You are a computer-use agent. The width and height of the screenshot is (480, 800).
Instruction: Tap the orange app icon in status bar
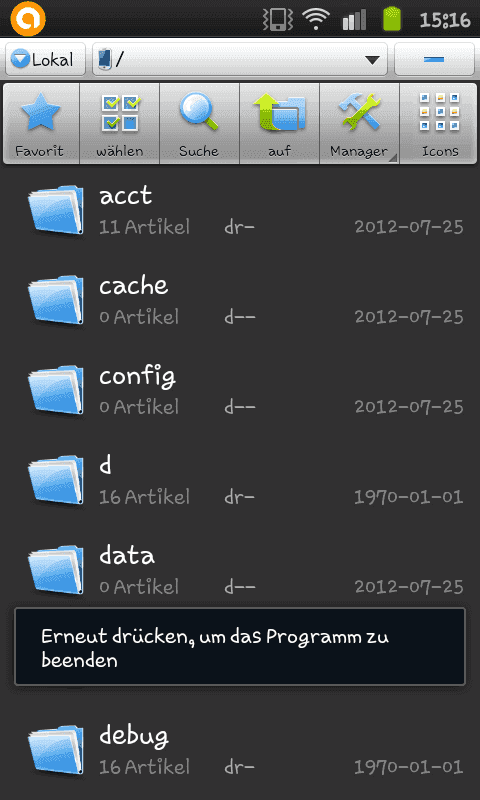[28, 19]
